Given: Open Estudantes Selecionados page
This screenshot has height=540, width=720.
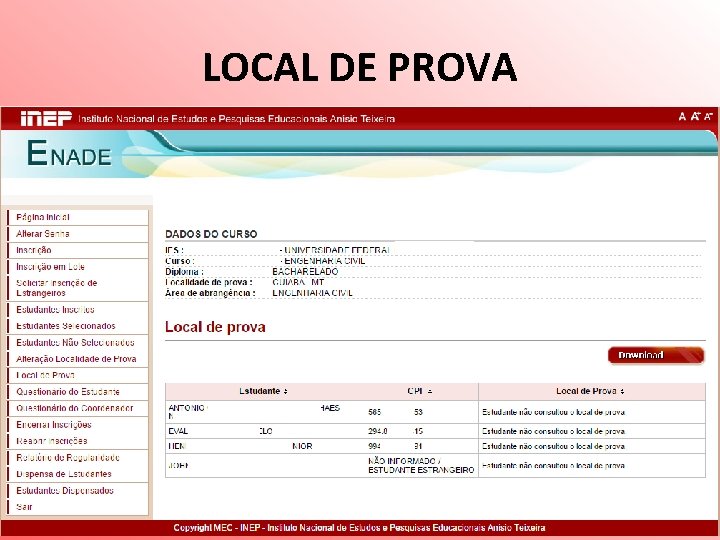Looking at the screenshot, I should coord(66,326).
